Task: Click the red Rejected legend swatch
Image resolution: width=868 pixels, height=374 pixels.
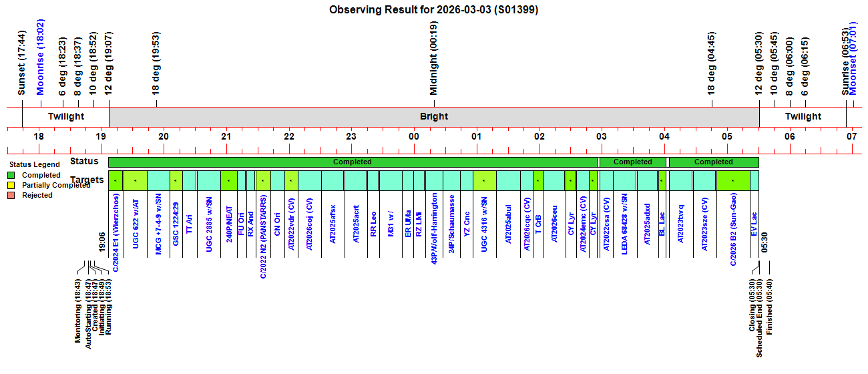Action: click(x=11, y=195)
